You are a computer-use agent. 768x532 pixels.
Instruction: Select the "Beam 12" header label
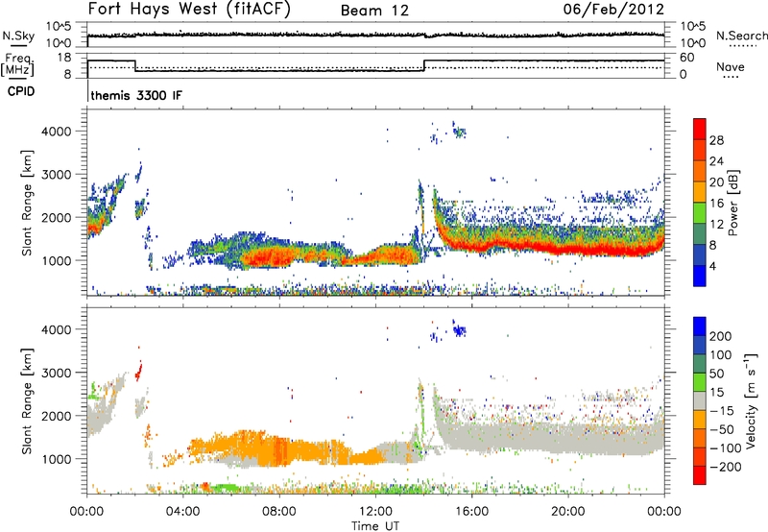tap(374, 11)
